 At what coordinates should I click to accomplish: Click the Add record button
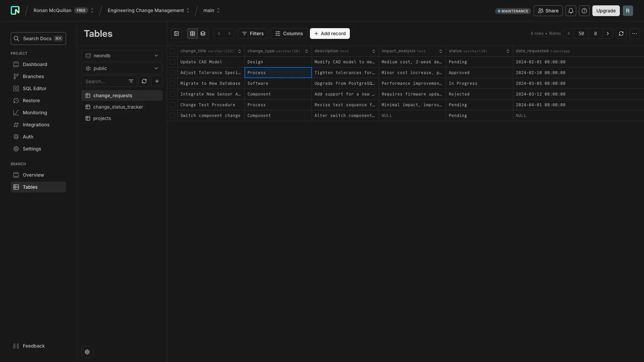[330, 34]
